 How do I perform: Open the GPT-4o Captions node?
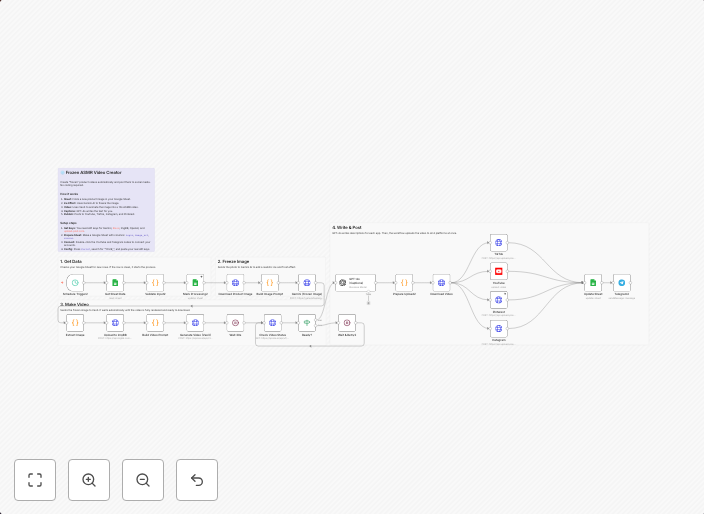point(354,283)
